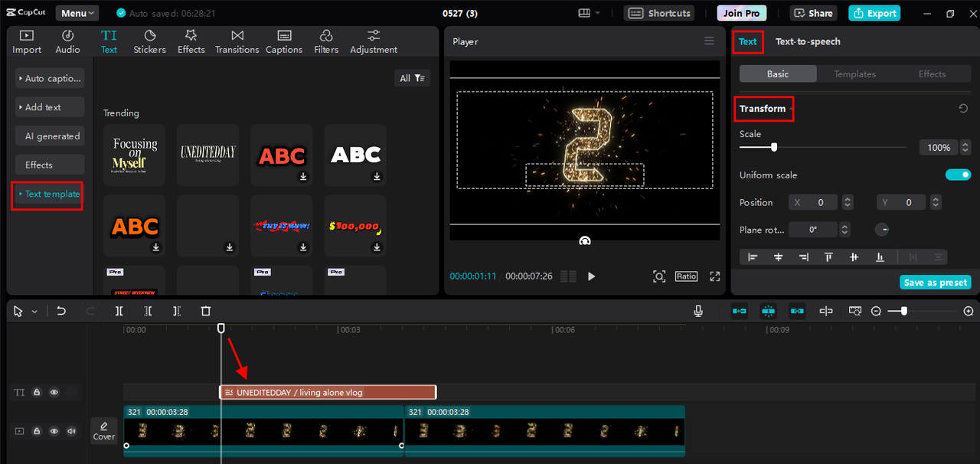Switch to the Effects tab beside Templates
The width and height of the screenshot is (980, 464).
click(932, 74)
